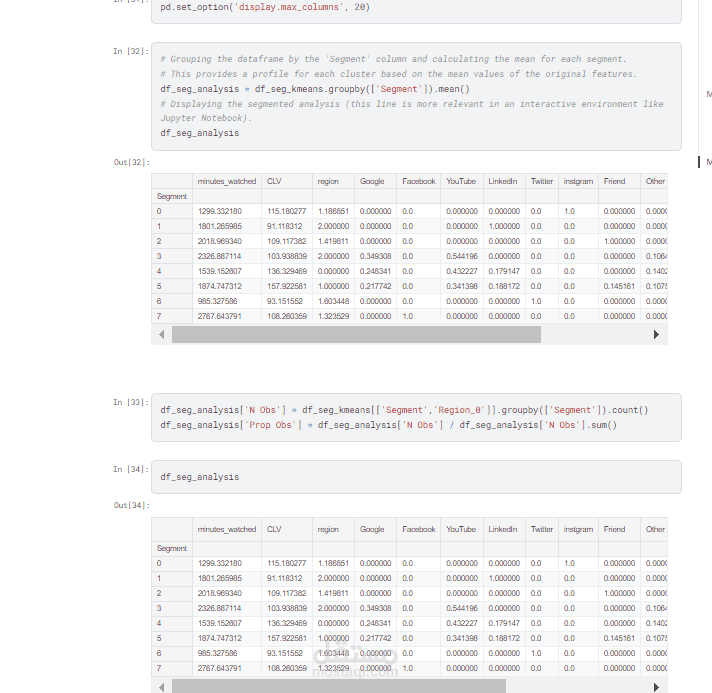Click Friend column header in Out[34] table

(x=614, y=529)
